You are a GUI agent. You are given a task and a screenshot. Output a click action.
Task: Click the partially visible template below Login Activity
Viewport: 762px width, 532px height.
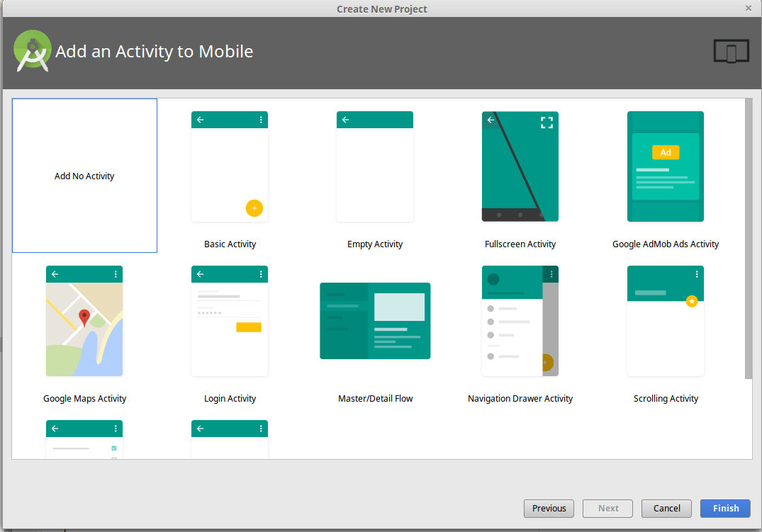click(230, 439)
